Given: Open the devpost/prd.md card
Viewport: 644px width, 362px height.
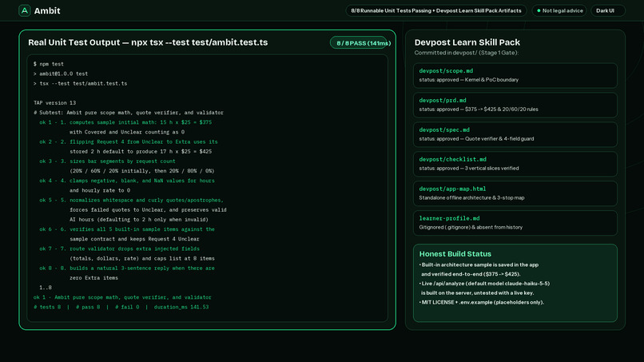Looking at the screenshot, I should click(515, 105).
